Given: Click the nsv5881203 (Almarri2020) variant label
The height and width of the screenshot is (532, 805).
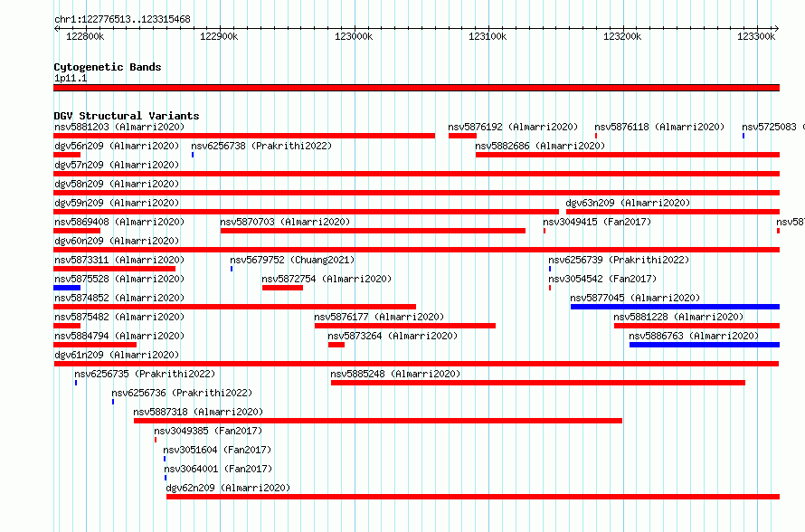Looking at the screenshot, I should [x=119, y=127].
